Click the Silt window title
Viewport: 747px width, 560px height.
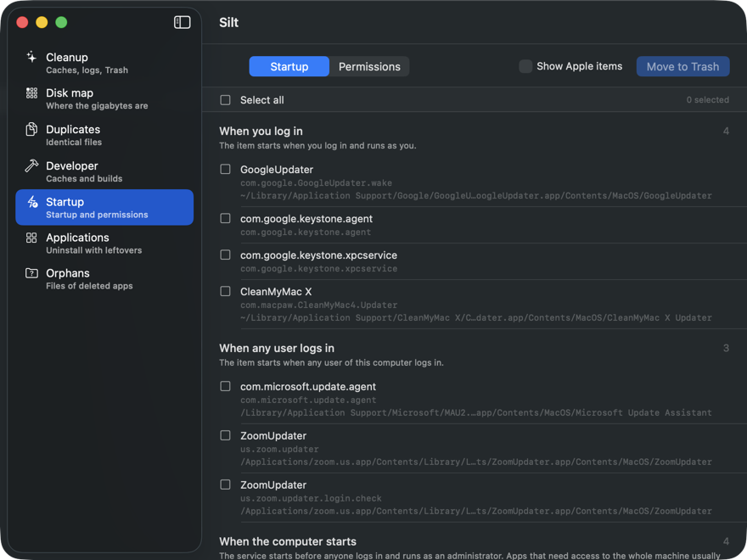tap(228, 22)
